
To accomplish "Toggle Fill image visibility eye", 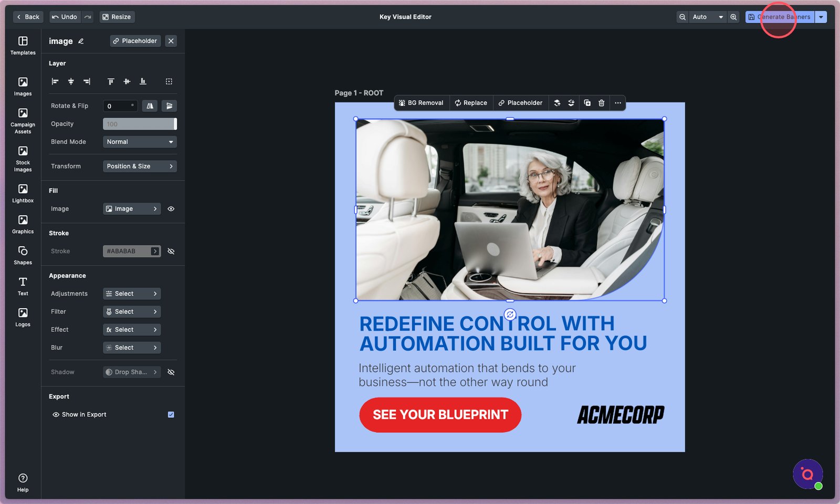I will coord(171,209).
